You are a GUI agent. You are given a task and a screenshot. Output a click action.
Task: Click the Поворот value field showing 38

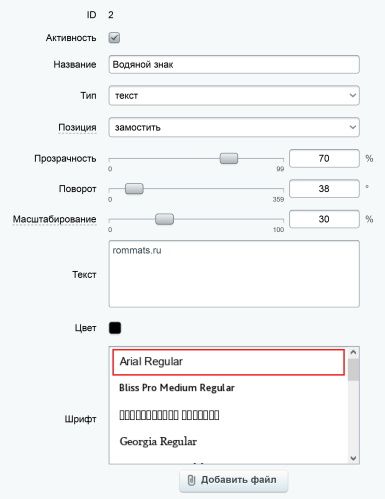click(x=324, y=189)
